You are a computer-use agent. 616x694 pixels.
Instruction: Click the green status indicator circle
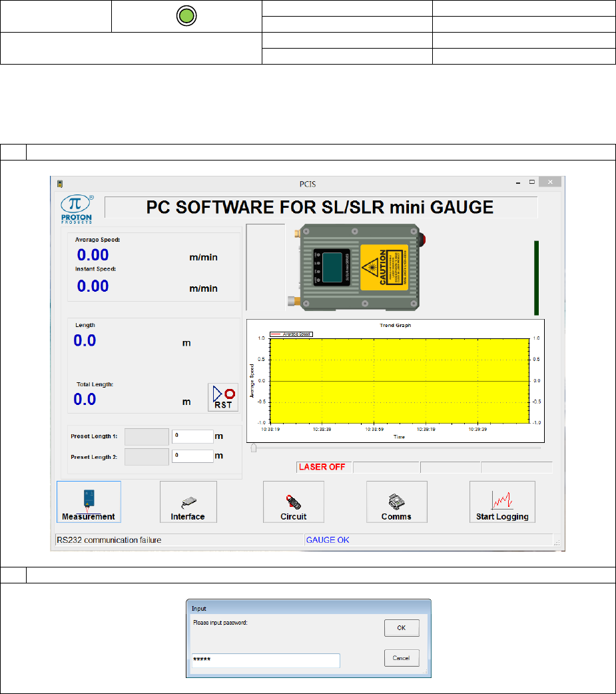pos(186,16)
